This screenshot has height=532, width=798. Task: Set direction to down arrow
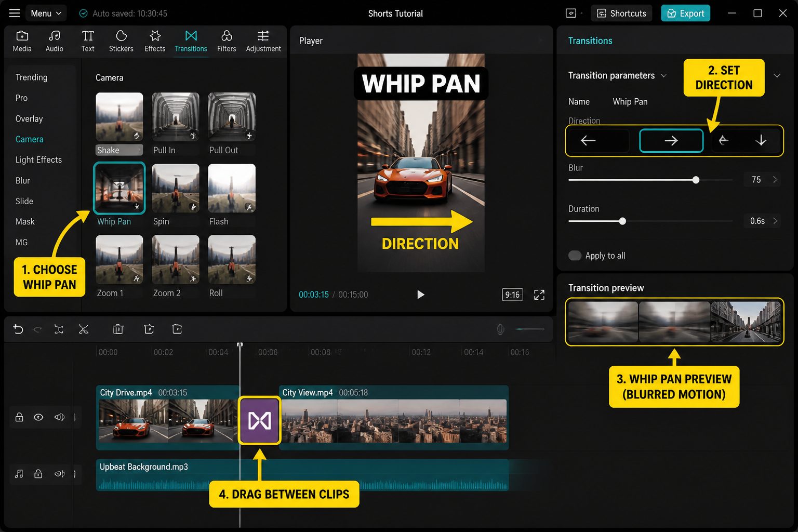pos(761,140)
